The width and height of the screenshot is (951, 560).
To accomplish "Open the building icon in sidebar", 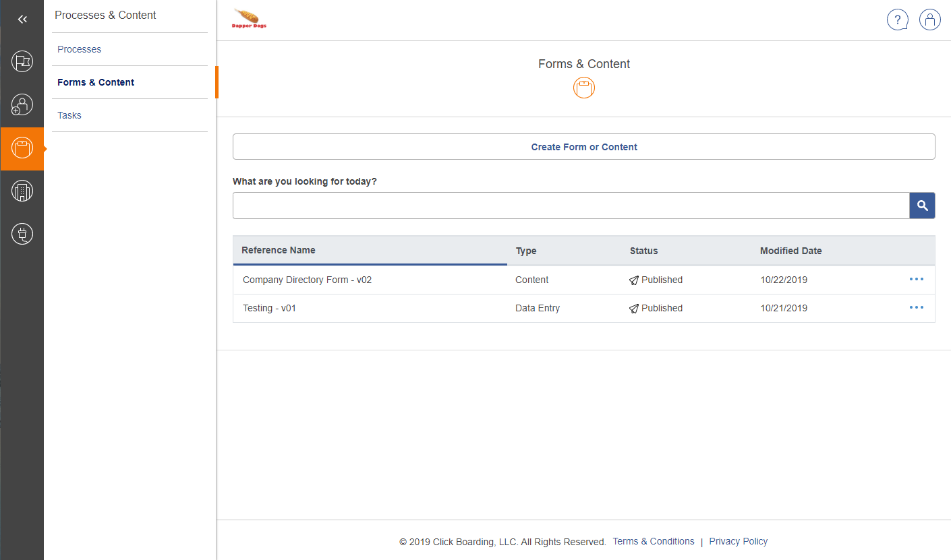I will tap(22, 191).
